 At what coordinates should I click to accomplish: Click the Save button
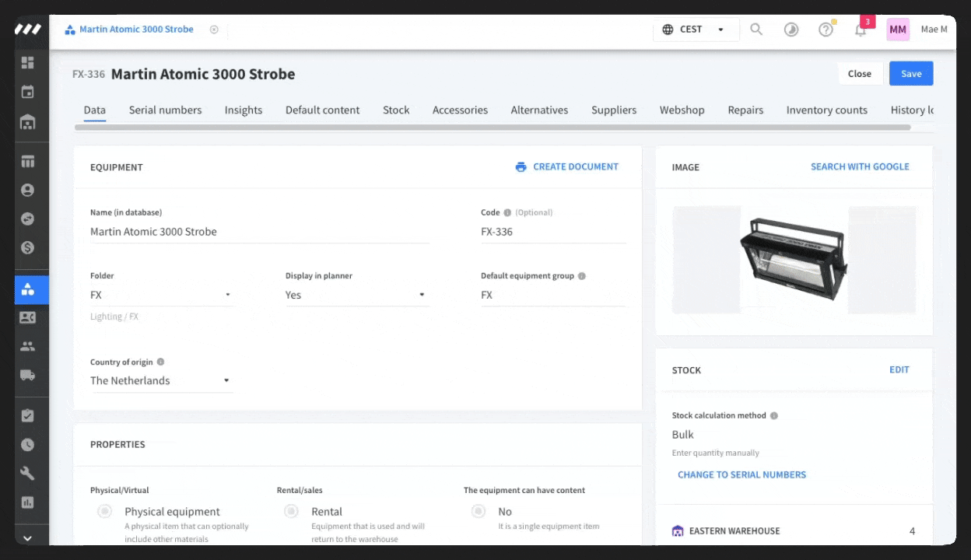click(x=911, y=74)
